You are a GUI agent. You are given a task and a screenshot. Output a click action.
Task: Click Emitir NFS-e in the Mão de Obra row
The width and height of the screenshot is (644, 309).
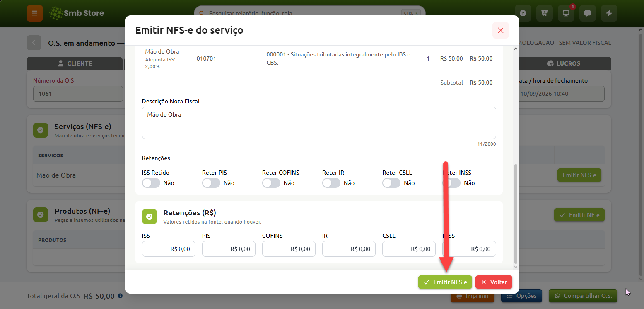click(579, 175)
